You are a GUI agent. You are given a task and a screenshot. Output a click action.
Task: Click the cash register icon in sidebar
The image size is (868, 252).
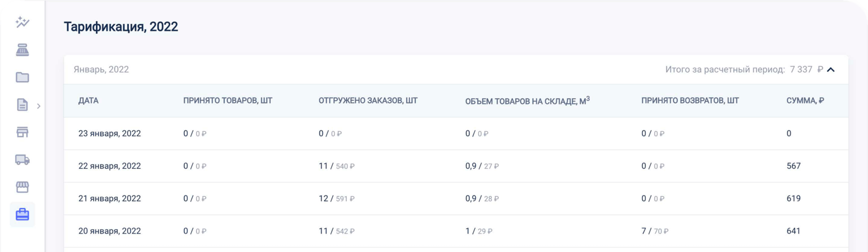[x=22, y=50]
